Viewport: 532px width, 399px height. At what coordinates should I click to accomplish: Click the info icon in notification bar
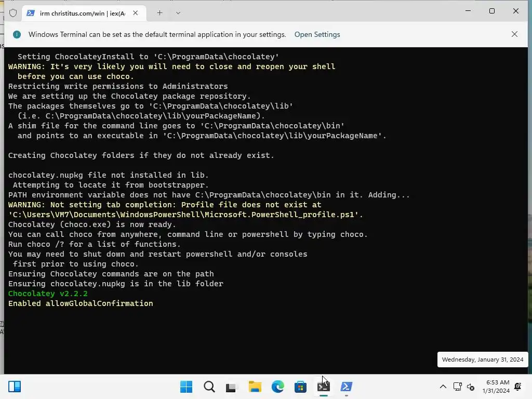tap(17, 34)
